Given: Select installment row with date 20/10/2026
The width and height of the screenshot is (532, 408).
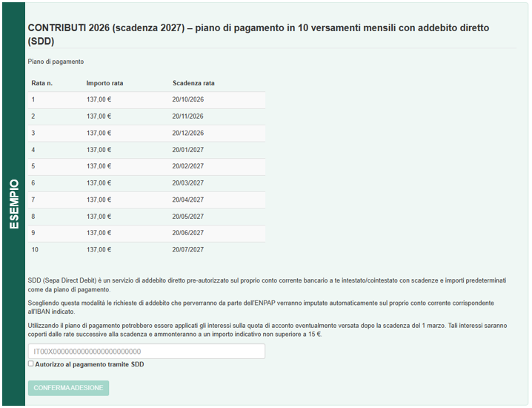Looking at the screenshot, I should pyautogui.click(x=147, y=100).
